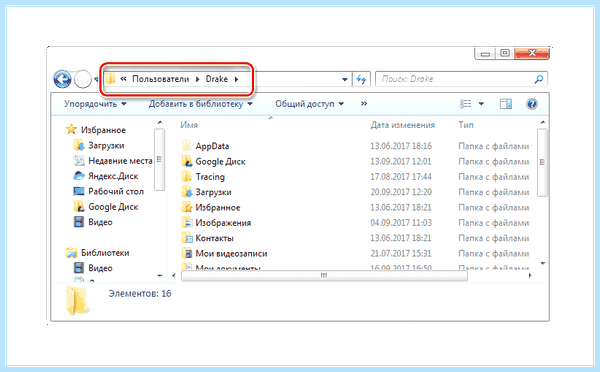Click the folder icon in address bar
The width and height of the screenshot is (600, 372).
110,79
